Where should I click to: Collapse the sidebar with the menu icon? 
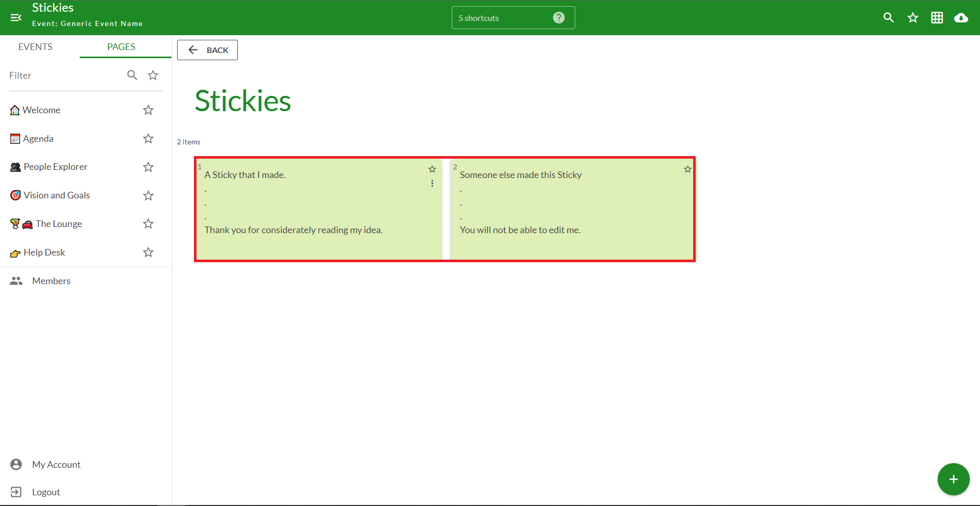(x=16, y=18)
